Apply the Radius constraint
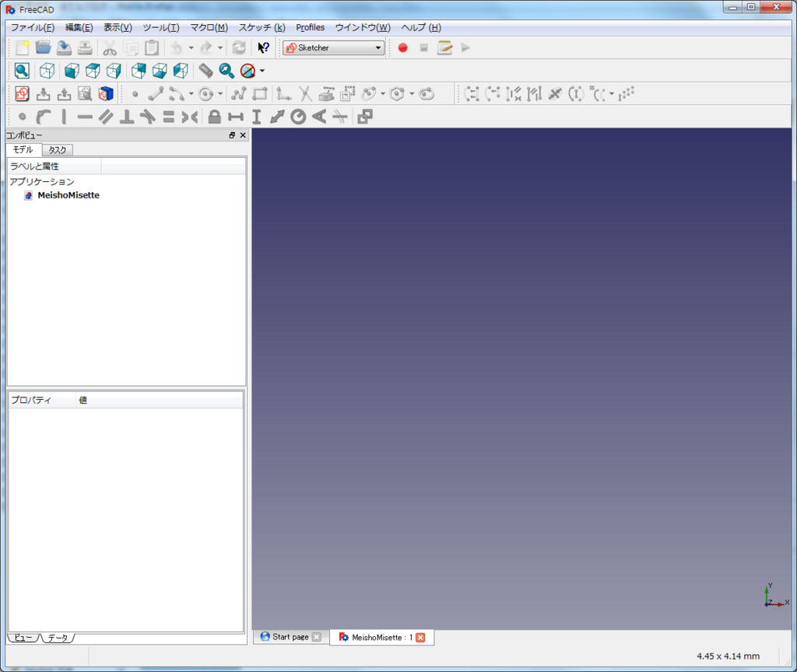797x672 pixels. [x=298, y=117]
